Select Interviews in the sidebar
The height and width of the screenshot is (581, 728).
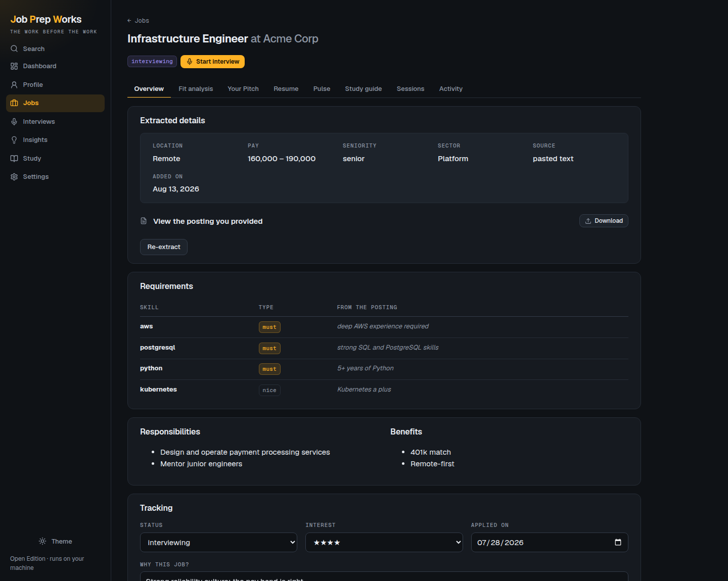pos(55,122)
